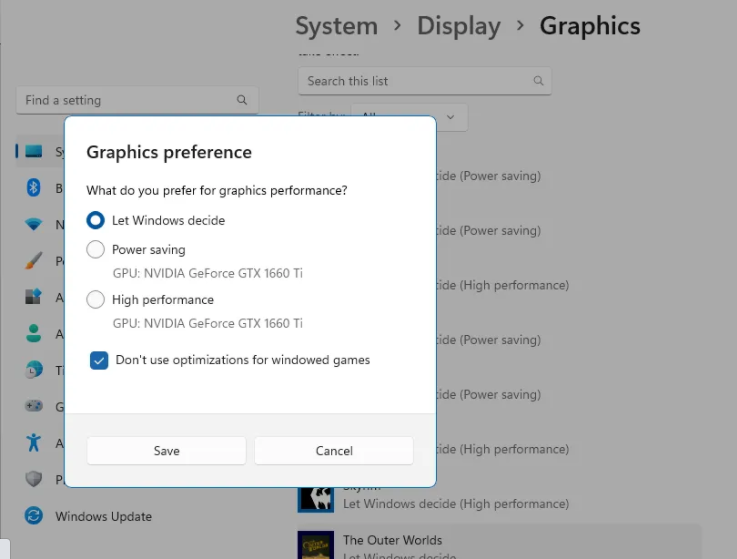737x559 pixels.
Task: Open the Network Wi-Fi icon in sidebar
Action: [33, 224]
